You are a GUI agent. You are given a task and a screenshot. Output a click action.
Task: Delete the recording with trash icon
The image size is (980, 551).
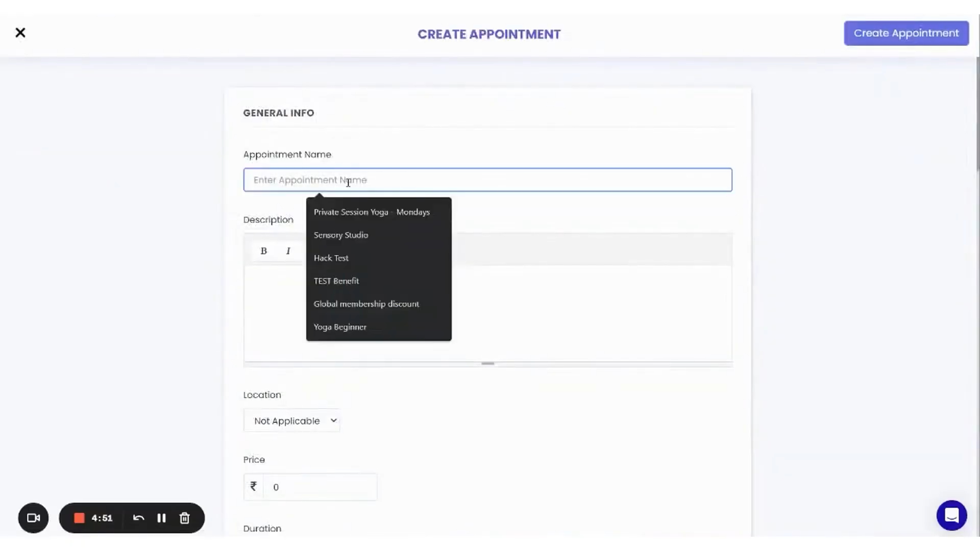tap(184, 518)
